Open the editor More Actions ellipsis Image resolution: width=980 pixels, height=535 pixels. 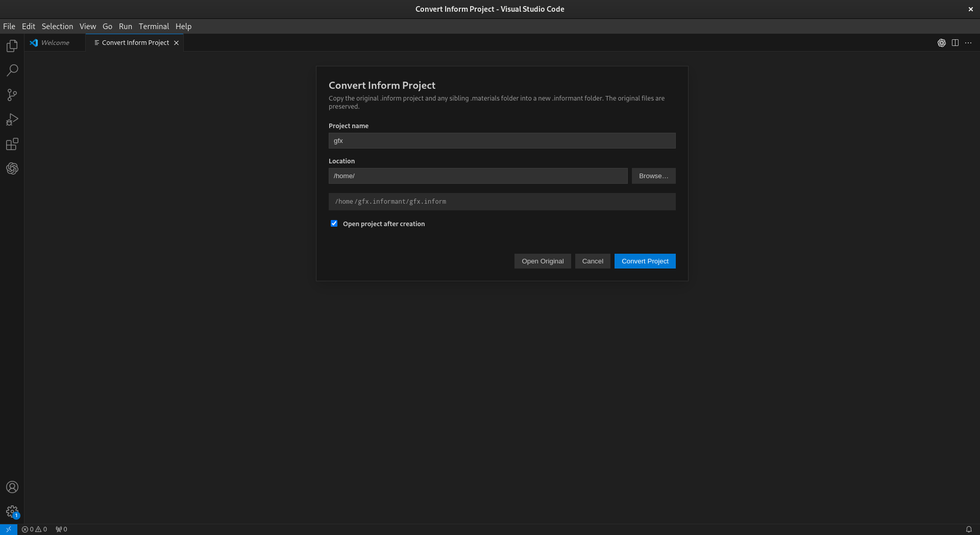point(968,43)
